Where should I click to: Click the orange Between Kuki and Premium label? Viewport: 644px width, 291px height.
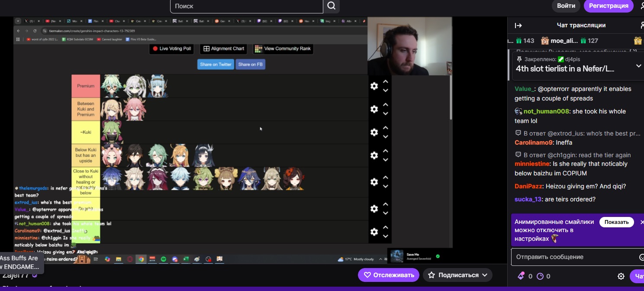pyautogui.click(x=86, y=109)
